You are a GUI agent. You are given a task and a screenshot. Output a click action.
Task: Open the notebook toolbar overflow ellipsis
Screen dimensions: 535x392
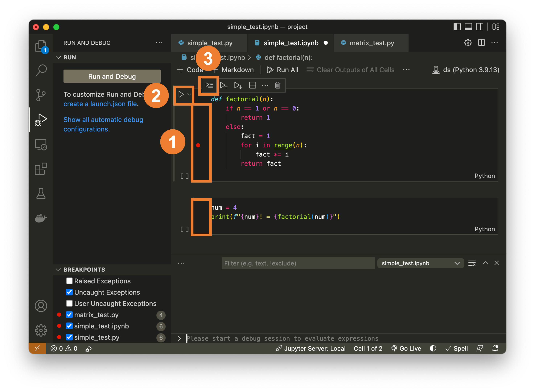406,70
